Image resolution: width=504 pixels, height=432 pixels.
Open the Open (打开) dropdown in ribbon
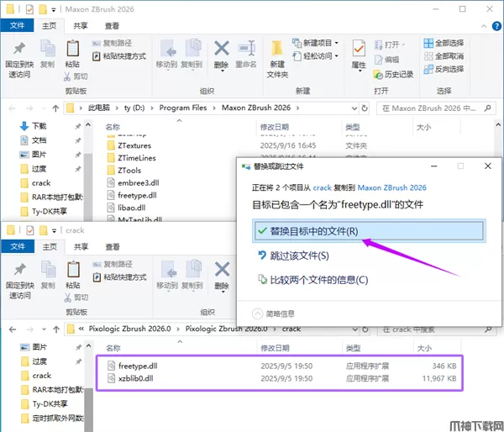tap(390, 45)
